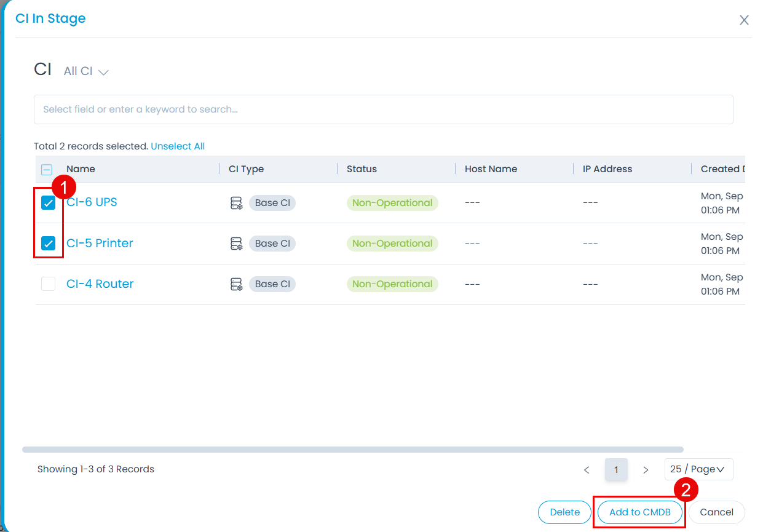Uncheck the CI-5 Printer checkbox
Screen dimensions: 763x532
pyautogui.click(x=48, y=244)
